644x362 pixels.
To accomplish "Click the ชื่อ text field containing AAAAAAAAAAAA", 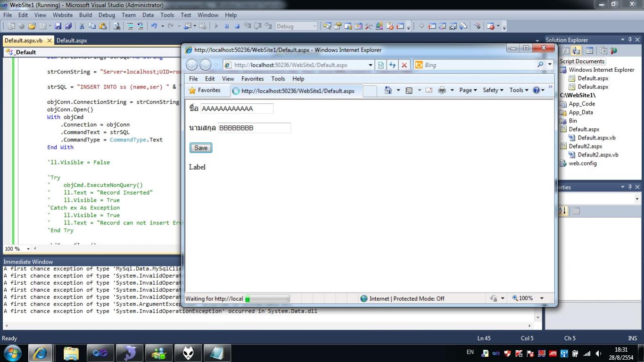I will pos(237,108).
